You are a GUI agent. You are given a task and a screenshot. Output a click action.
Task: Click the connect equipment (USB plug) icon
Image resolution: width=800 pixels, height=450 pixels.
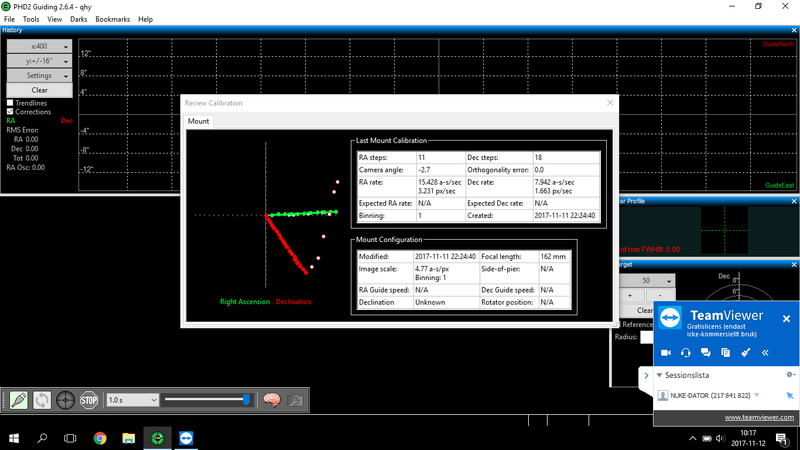(x=17, y=399)
